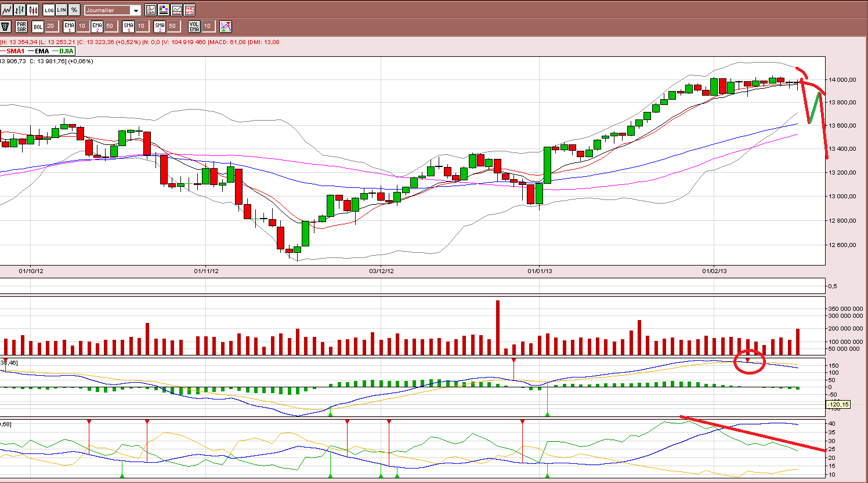Click the '13 200,00' price axis label
Viewport: 868px width, 483px height.
pyautogui.click(x=842, y=172)
